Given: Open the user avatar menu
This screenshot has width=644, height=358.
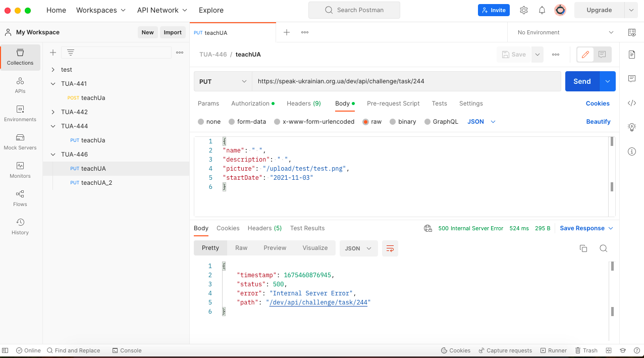Looking at the screenshot, I should (560, 10).
